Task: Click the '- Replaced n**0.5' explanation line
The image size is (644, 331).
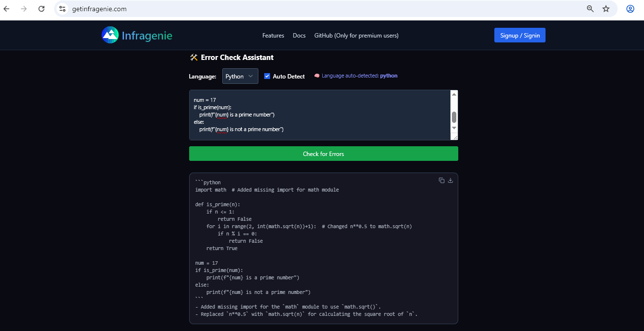Action: tap(307, 314)
